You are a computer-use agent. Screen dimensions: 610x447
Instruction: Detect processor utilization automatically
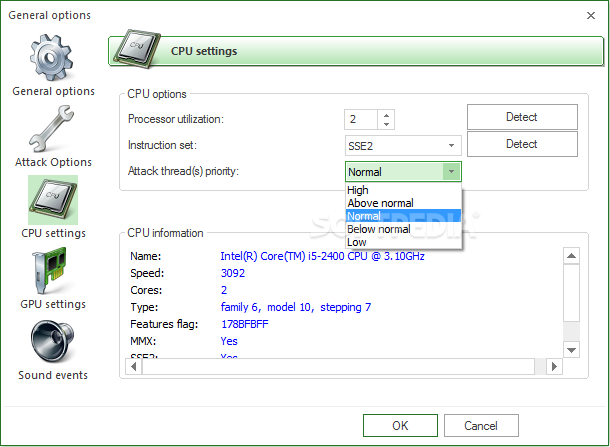click(x=522, y=117)
